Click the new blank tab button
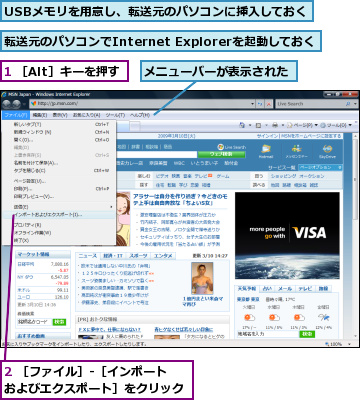The image size is (360, 400). pyautogui.click(x=135, y=126)
